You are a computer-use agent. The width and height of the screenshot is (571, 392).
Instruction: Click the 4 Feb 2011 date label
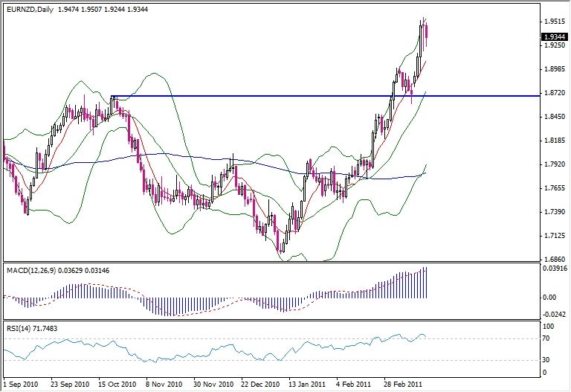354,385
